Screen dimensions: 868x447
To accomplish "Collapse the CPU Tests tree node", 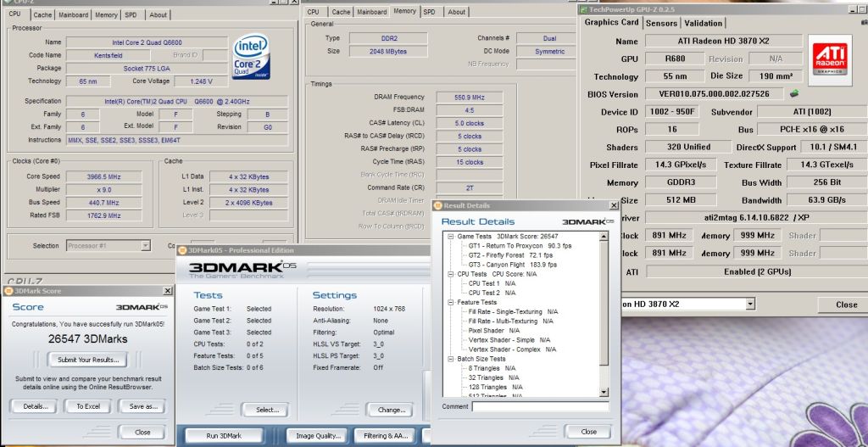I will [x=451, y=274].
